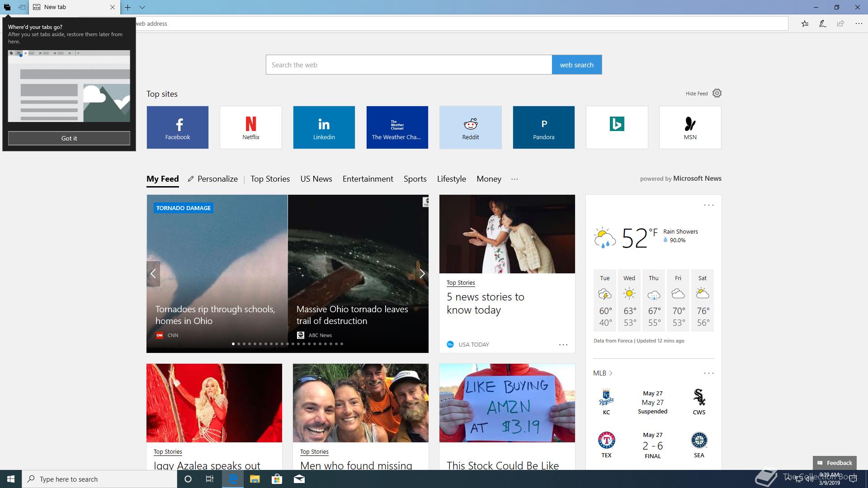Open the Linkedin top site tile

324,127
